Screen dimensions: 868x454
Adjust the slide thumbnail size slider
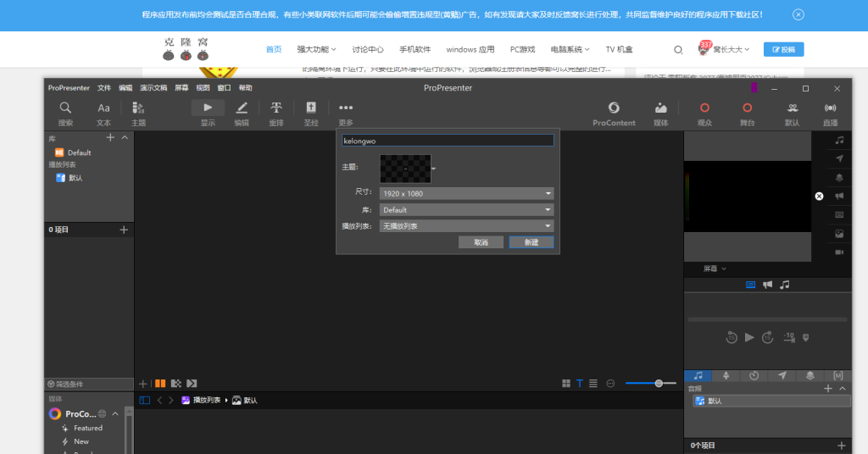(x=651, y=383)
